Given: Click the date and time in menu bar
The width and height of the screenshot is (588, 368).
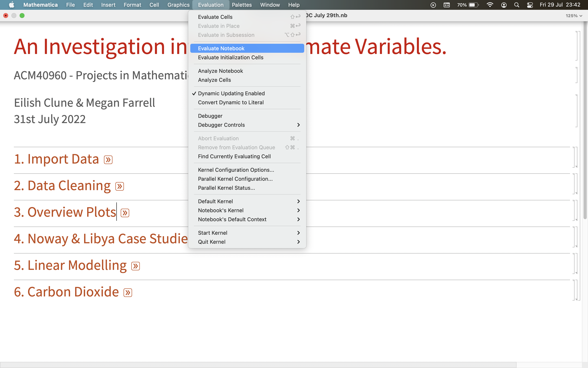Looking at the screenshot, I should coord(560,5).
